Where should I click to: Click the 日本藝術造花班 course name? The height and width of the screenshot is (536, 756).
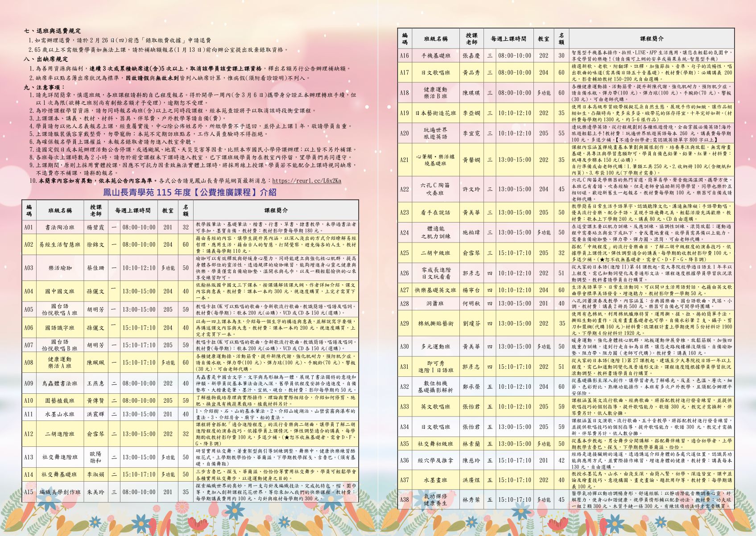(x=435, y=113)
